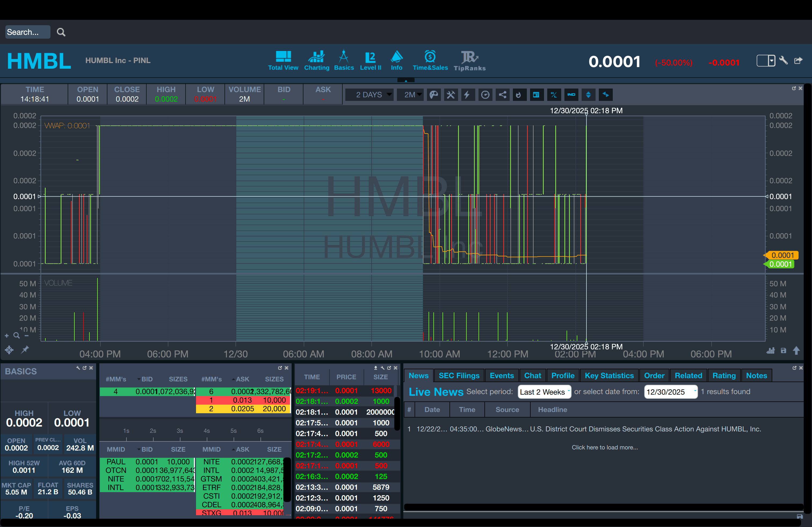
Task: Open the Last 2 Weeks period dropdown
Action: [544, 392]
